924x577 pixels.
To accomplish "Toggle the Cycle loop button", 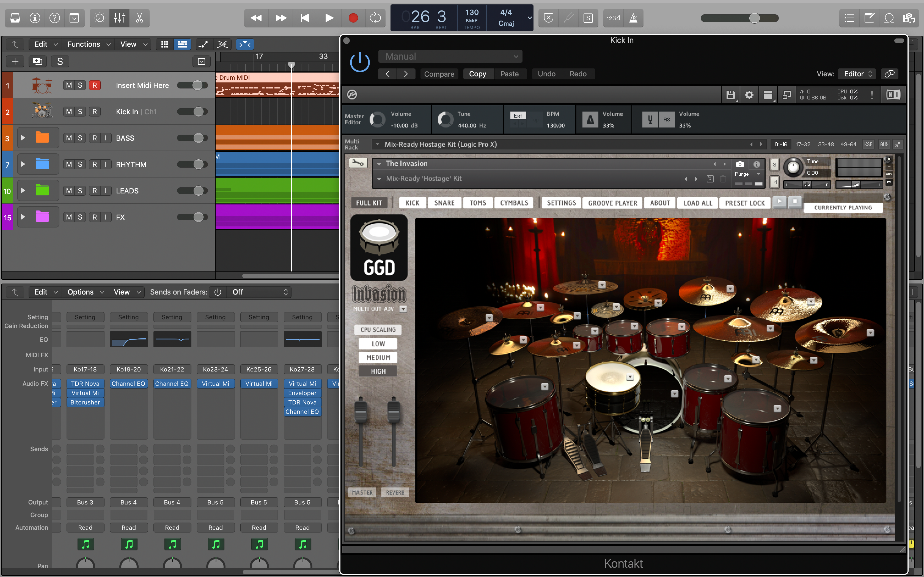I will 375,18.
